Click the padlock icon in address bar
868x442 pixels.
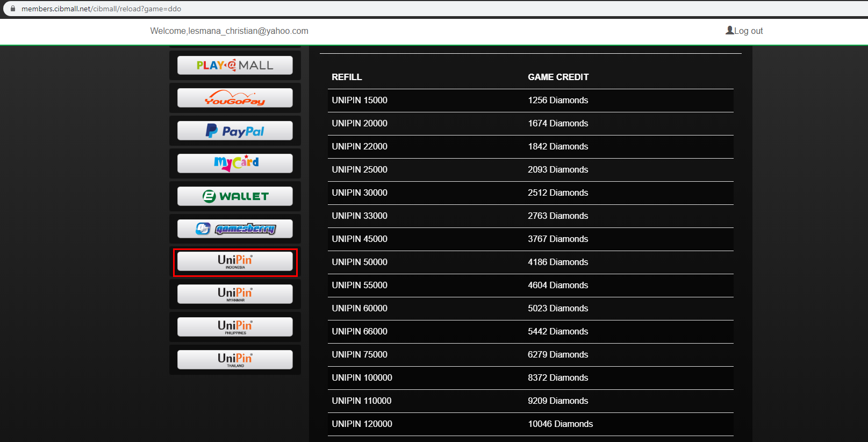[13, 9]
